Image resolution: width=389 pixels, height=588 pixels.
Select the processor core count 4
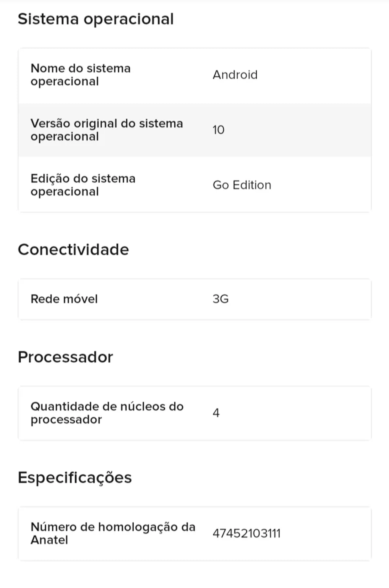(x=216, y=413)
